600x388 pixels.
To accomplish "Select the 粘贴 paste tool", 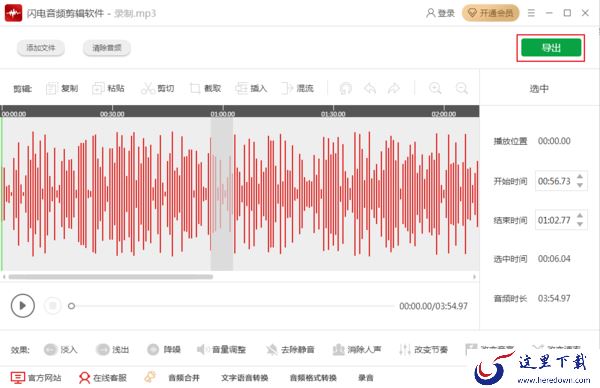I will [108, 88].
